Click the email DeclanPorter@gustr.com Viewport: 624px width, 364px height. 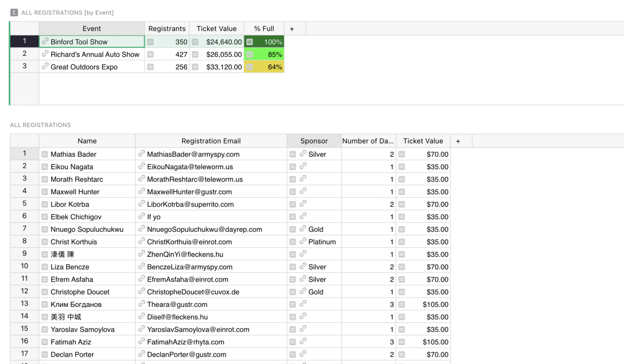(186, 354)
